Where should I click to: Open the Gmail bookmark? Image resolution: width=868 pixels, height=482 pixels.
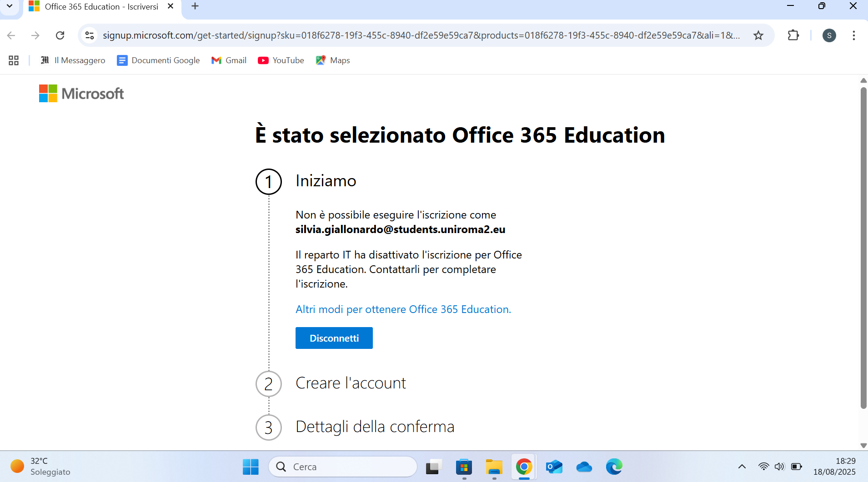229,60
